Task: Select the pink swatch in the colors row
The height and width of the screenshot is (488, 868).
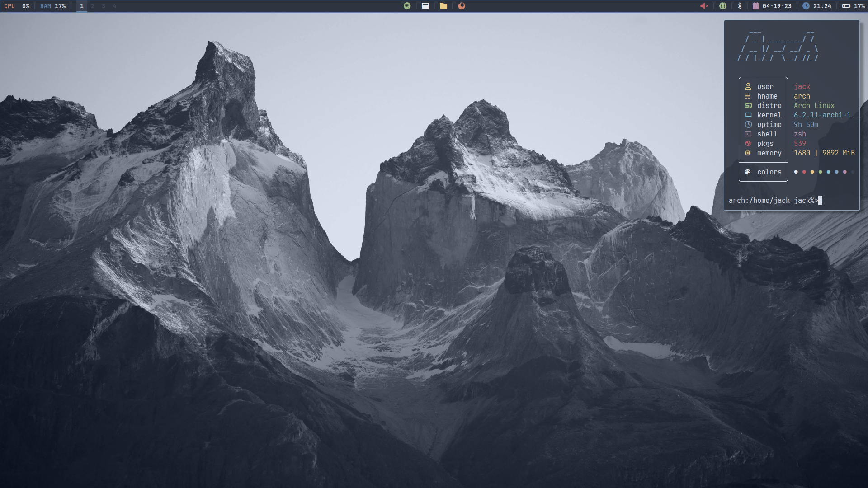Action: click(844, 172)
